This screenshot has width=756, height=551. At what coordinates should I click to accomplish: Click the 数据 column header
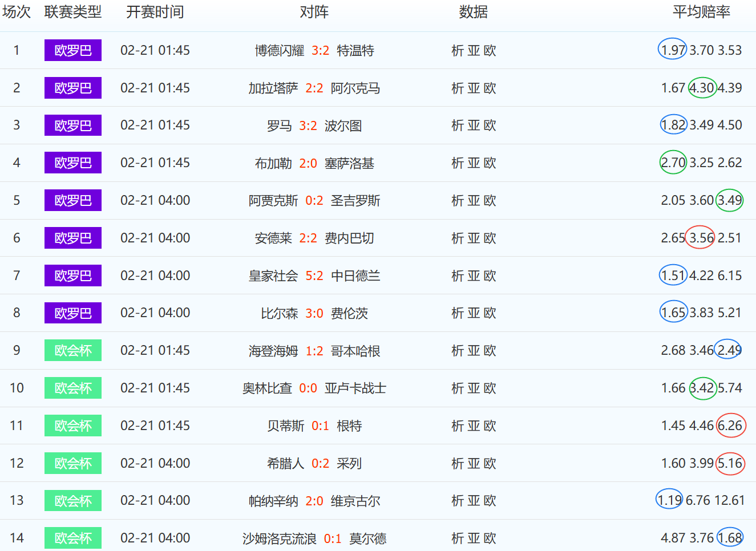pos(474,12)
